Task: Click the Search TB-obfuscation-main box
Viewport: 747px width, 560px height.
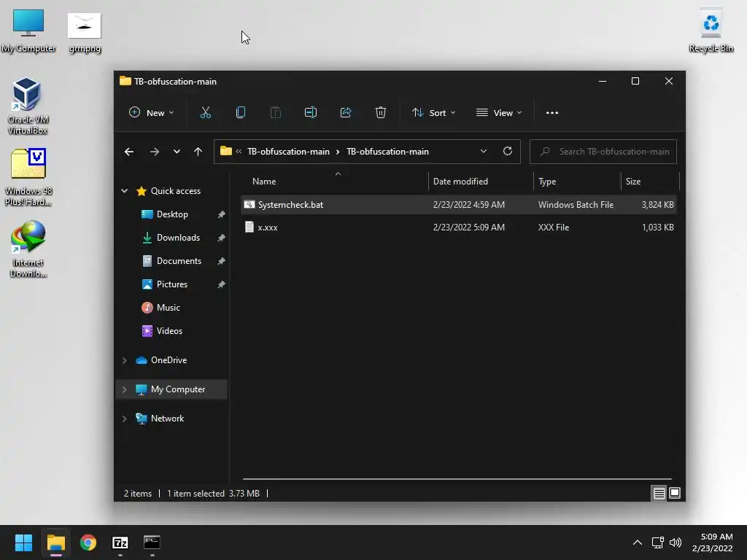Action: [603, 152]
